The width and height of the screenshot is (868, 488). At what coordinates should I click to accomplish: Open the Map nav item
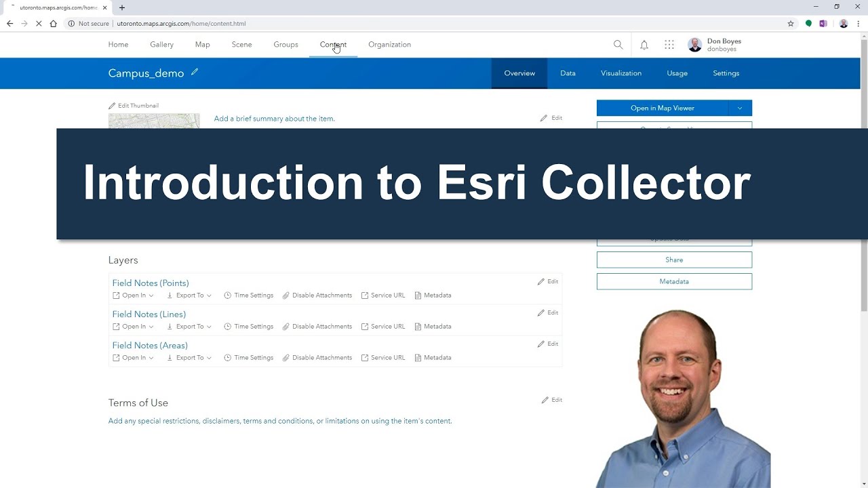202,45
